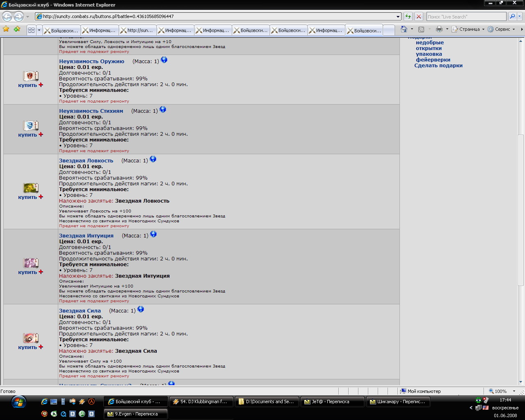
Task: Open info globe next to Звездная Интуиция
Action: 153,234
